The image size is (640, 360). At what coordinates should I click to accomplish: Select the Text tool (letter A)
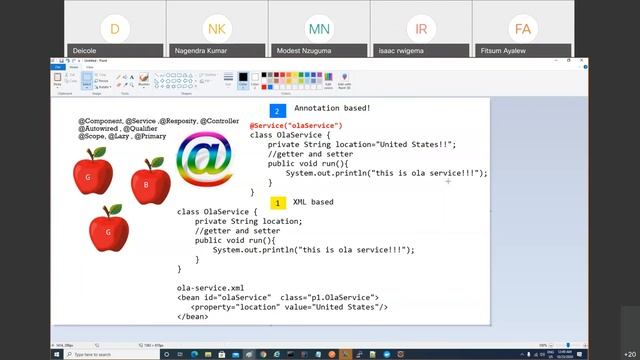point(132,77)
